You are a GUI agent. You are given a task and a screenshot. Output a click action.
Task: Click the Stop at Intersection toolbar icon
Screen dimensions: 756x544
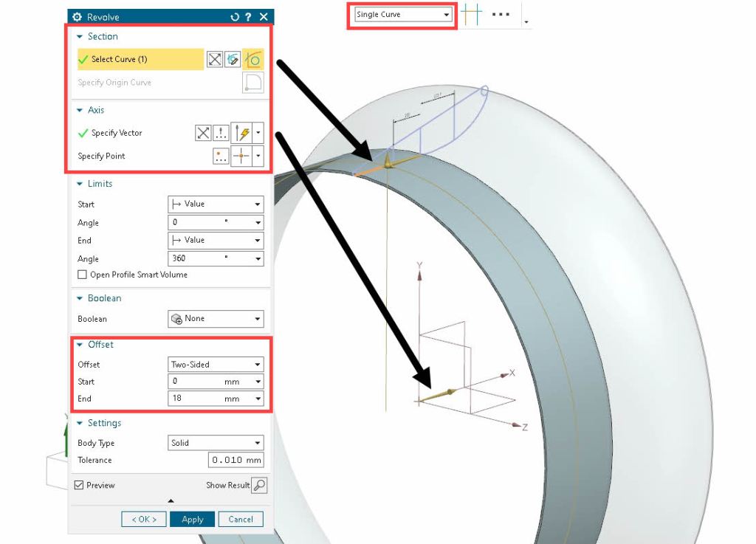(x=471, y=15)
